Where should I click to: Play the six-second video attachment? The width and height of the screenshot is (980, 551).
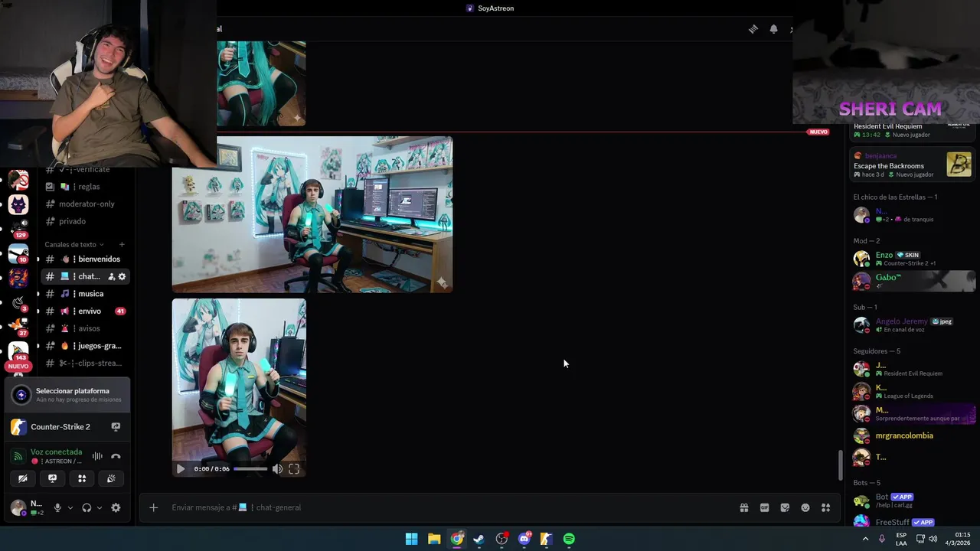click(x=181, y=469)
